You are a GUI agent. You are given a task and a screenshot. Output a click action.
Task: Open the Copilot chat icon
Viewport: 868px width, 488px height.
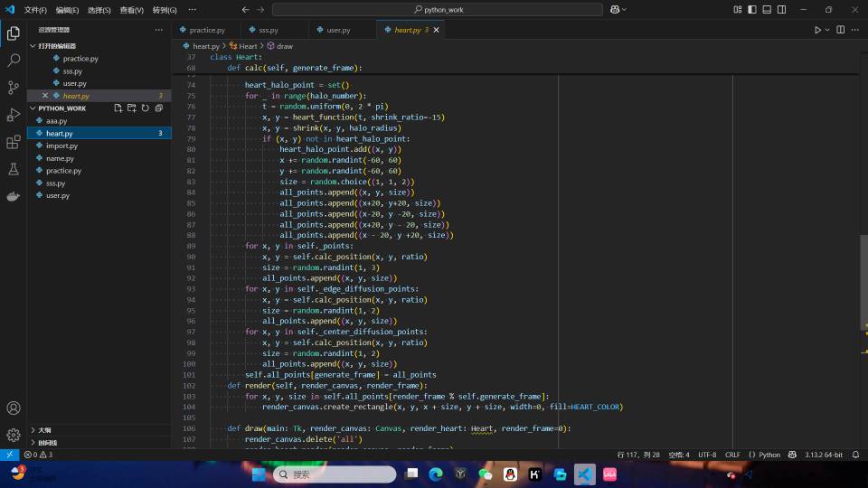(x=615, y=9)
